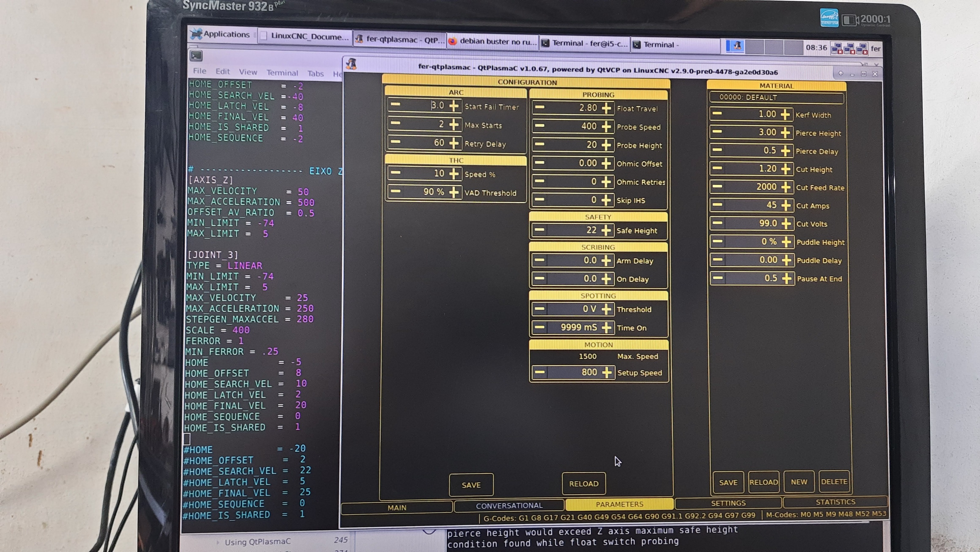Increase Start Fail Timer with plus button
The width and height of the screenshot is (980, 552).
pos(453,106)
